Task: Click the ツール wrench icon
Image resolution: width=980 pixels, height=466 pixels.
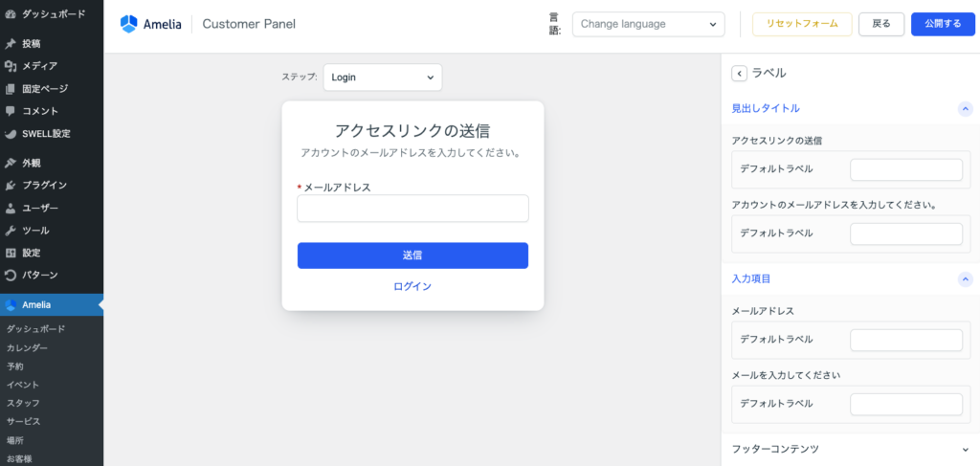Action: (x=11, y=231)
